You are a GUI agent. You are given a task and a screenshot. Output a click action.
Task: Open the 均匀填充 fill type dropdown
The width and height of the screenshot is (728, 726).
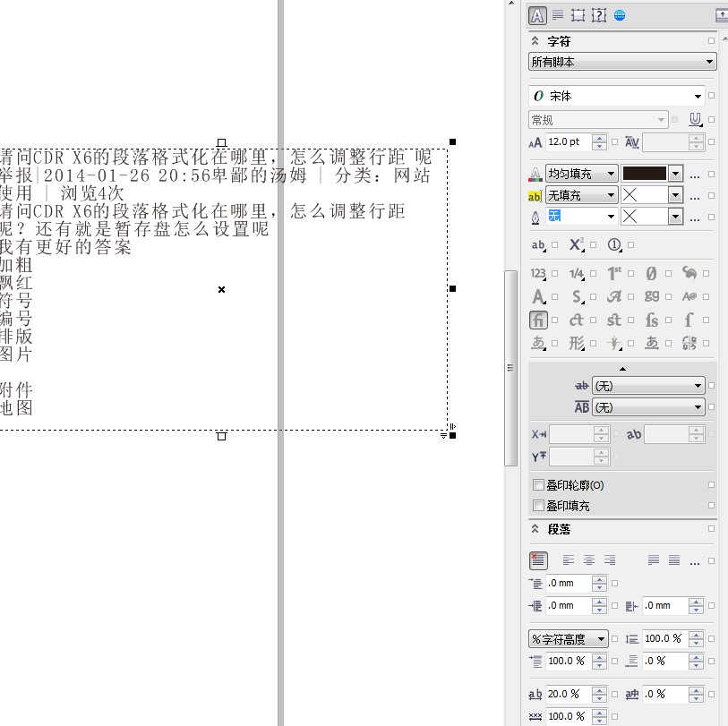point(581,174)
